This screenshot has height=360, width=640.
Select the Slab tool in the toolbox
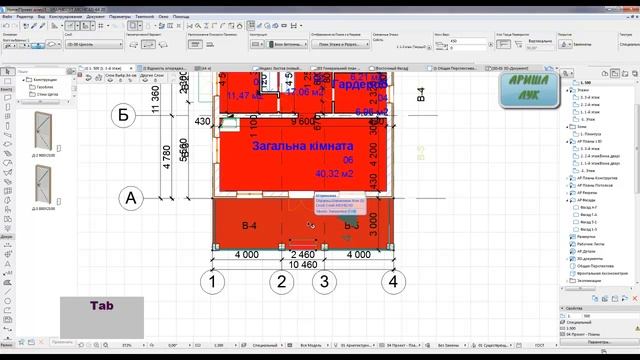pos(7,144)
